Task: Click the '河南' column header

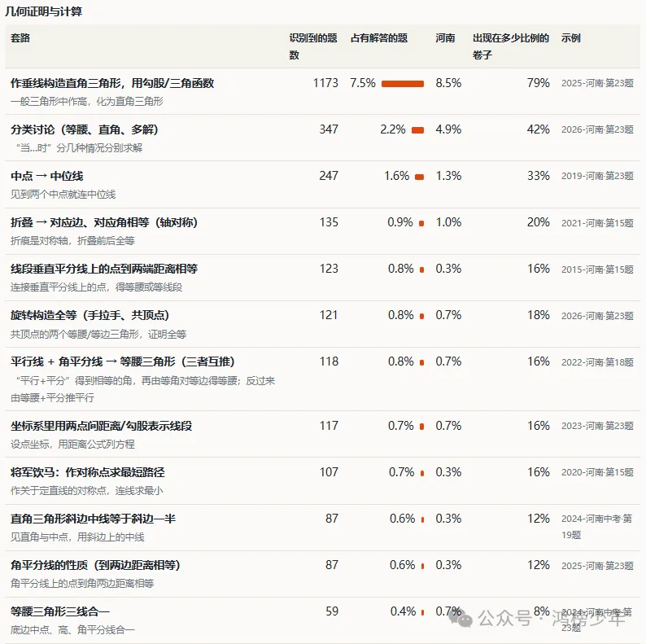Action: point(445,38)
